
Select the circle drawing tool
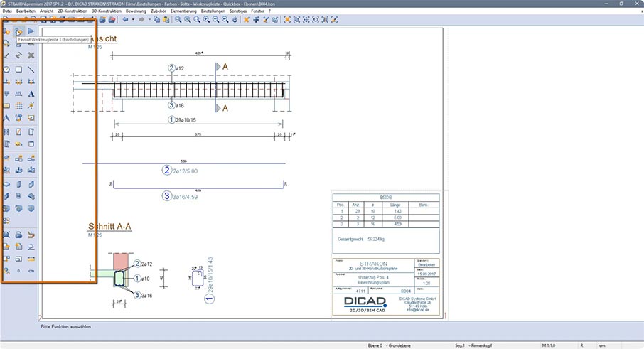[x=7, y=70]
